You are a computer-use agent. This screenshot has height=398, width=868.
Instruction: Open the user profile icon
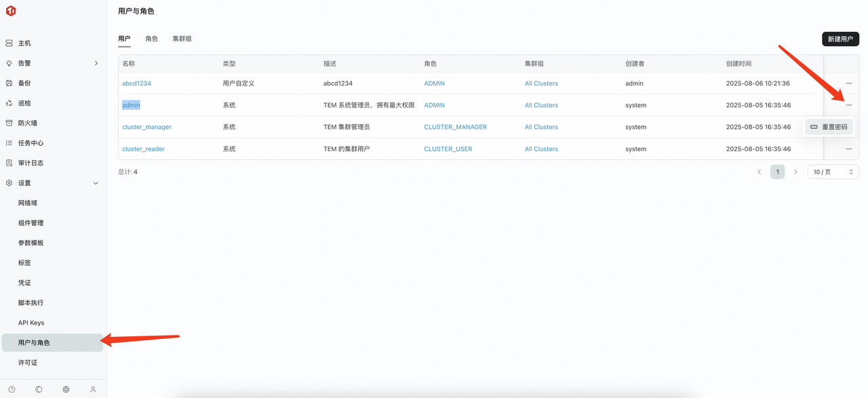point(93,389)
